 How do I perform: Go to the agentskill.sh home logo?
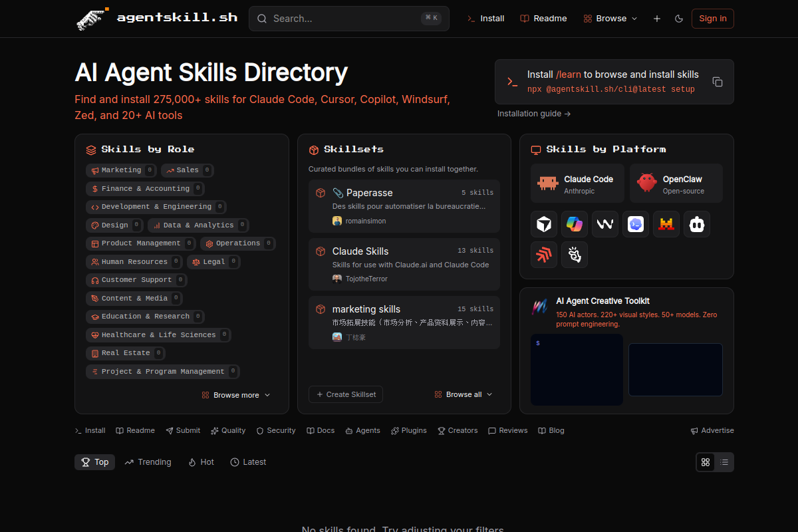[157, 18]
